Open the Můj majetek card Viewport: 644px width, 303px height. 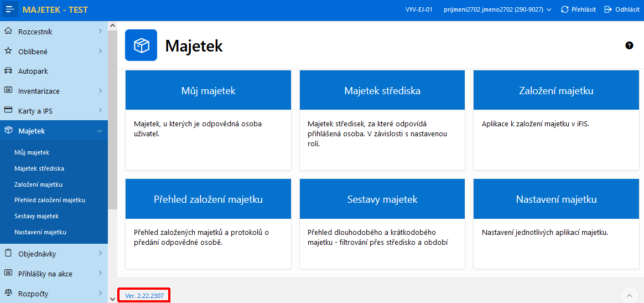click(208, 120)
